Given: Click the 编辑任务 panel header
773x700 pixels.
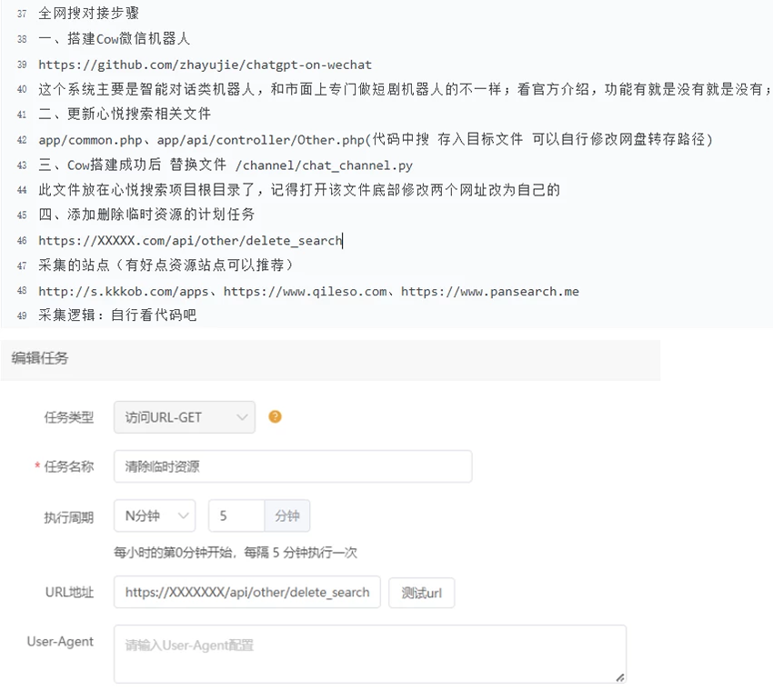Looking at the screenshot, I should 40,358.
